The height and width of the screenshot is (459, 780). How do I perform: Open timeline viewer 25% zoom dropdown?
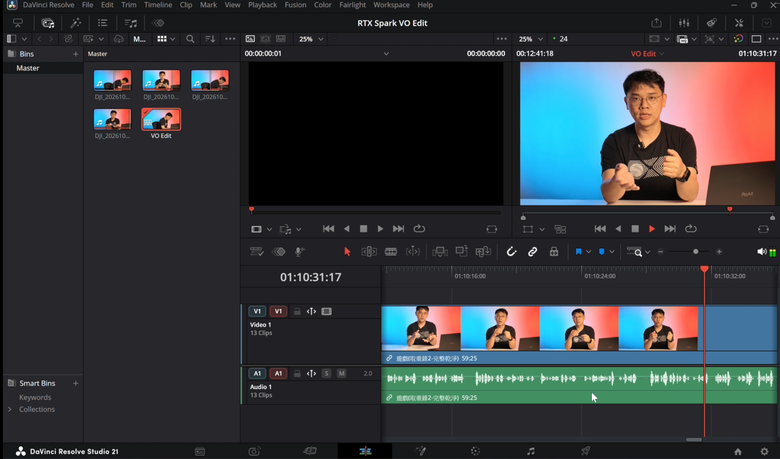[x=530, y=39]
